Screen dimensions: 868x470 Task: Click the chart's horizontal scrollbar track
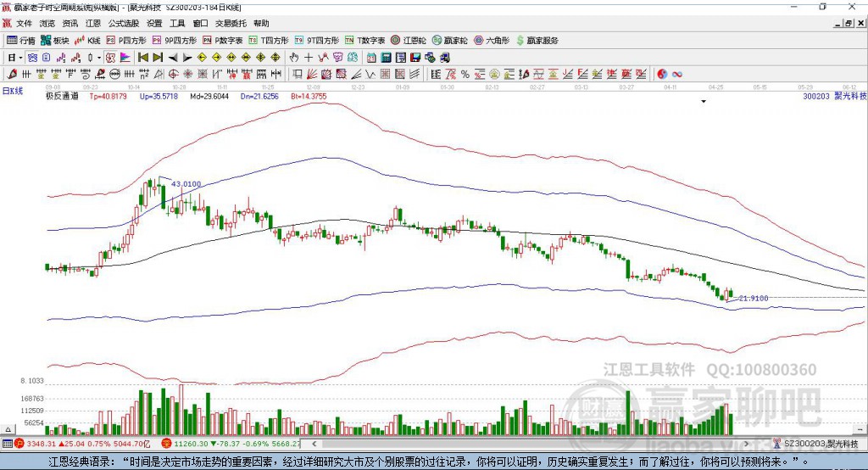click(x=531, y=444)
